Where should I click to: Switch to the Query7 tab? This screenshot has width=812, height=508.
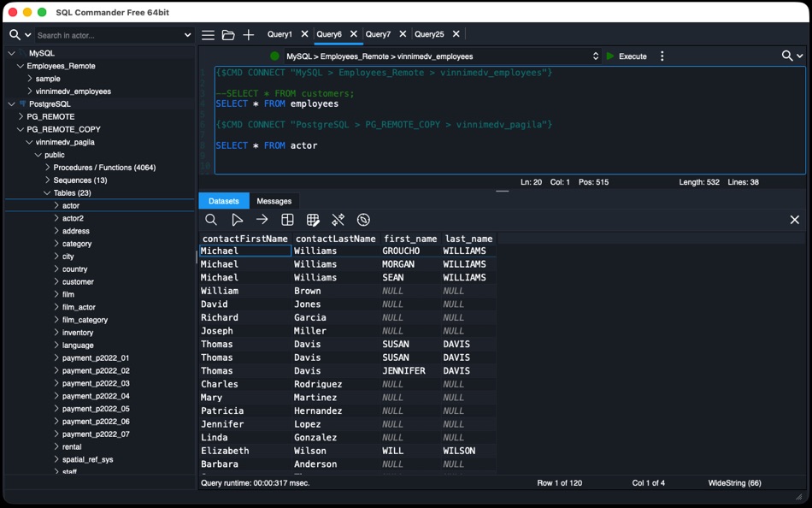tap(378, 34)
